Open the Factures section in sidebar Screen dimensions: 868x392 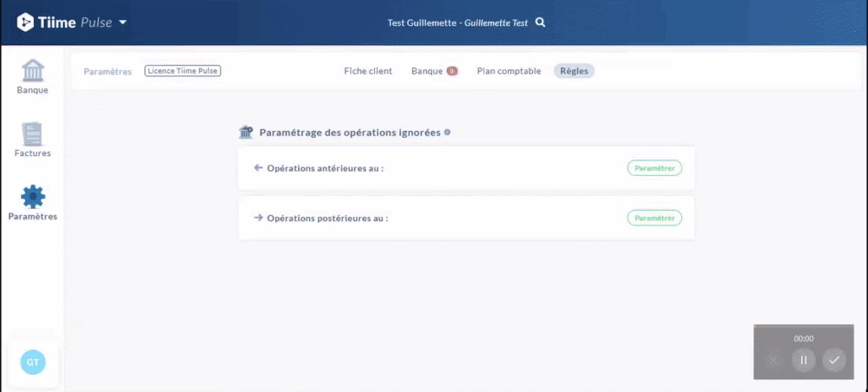(33, 140)
